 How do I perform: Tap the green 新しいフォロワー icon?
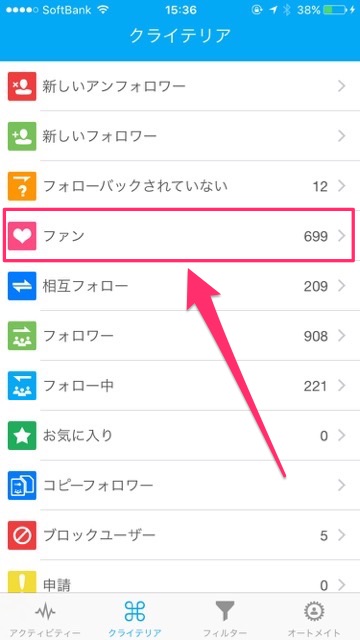click(22, 136)
